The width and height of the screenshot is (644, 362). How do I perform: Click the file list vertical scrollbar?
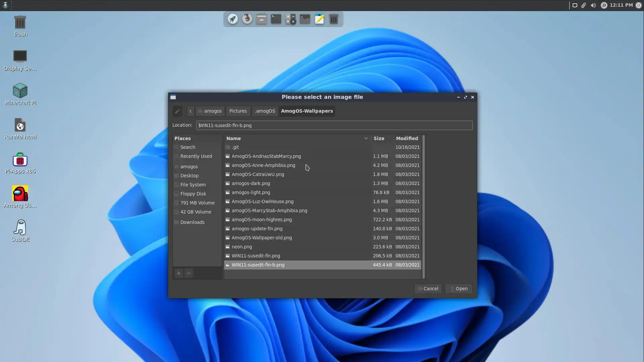tap(424, 206)
